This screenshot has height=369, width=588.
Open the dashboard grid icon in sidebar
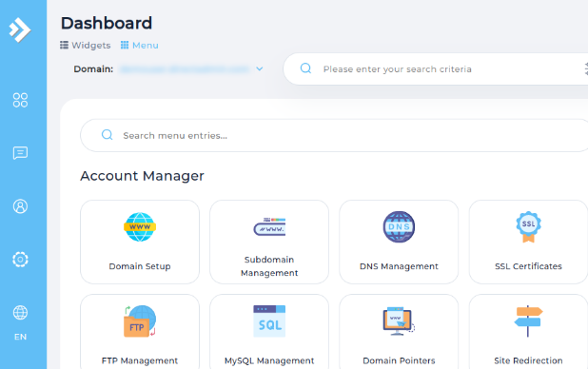pos(20,100)
